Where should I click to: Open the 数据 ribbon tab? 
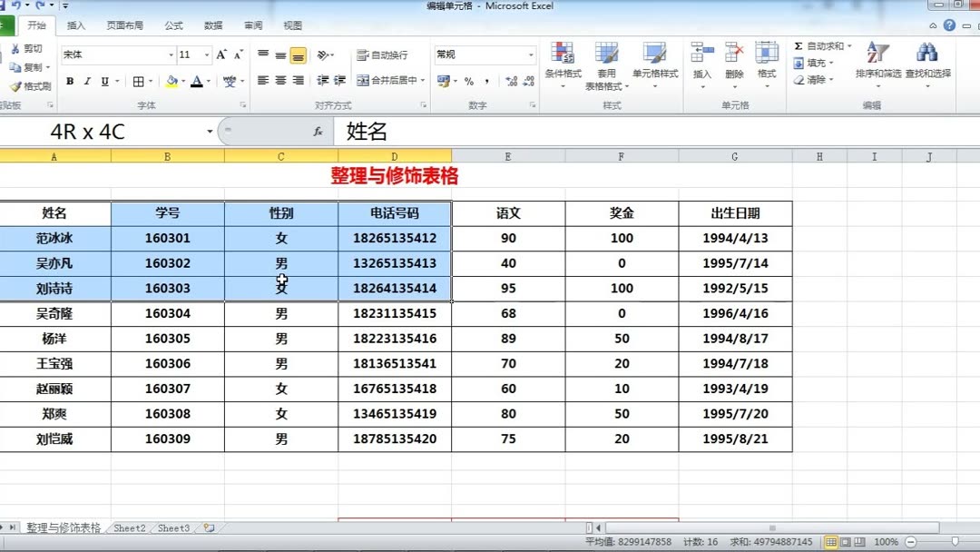(214, 25)
